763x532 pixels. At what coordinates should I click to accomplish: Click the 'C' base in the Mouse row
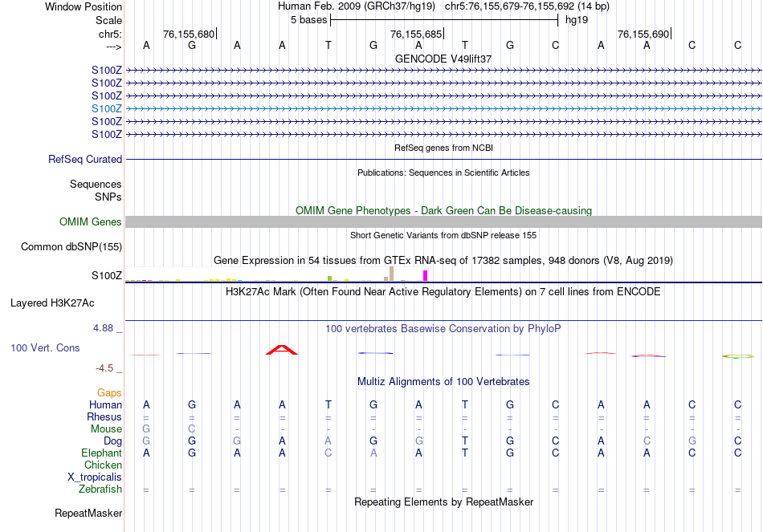point(192,429)
